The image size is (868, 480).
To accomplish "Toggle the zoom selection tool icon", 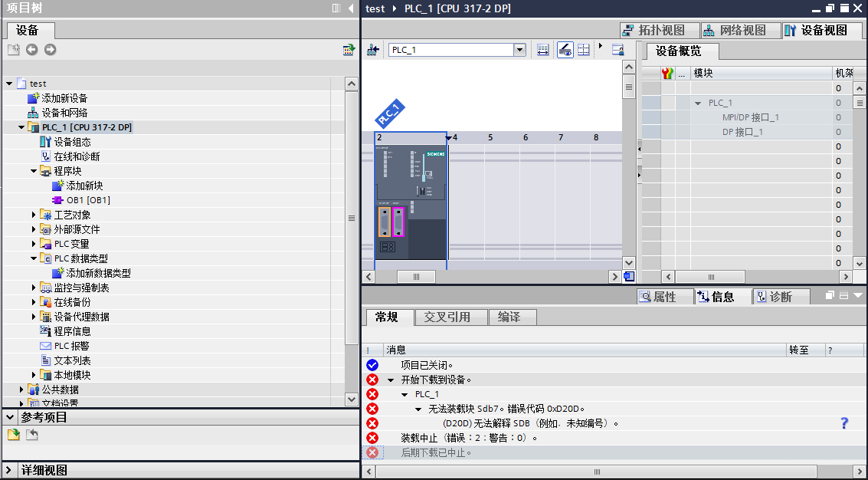I will click(565, 50).
